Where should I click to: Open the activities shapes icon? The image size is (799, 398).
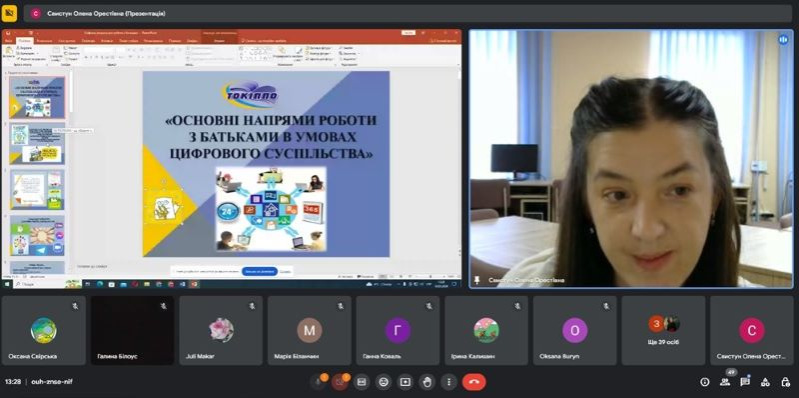(765, 382)
